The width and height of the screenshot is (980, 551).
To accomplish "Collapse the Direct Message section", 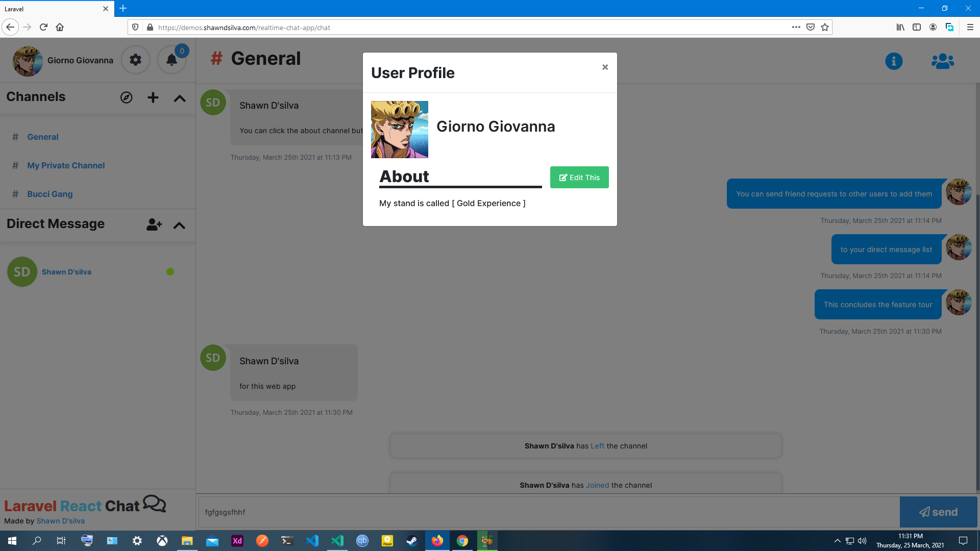I will pos(179,225).
